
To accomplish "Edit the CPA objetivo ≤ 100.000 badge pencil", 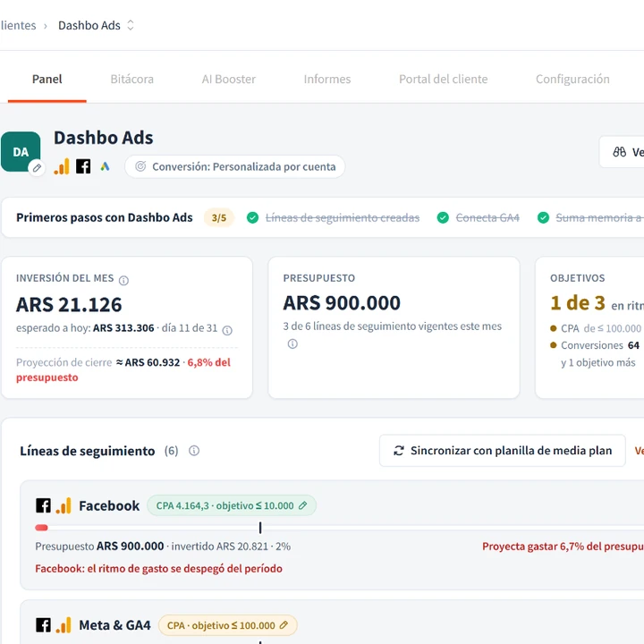I will pos(284,625).
